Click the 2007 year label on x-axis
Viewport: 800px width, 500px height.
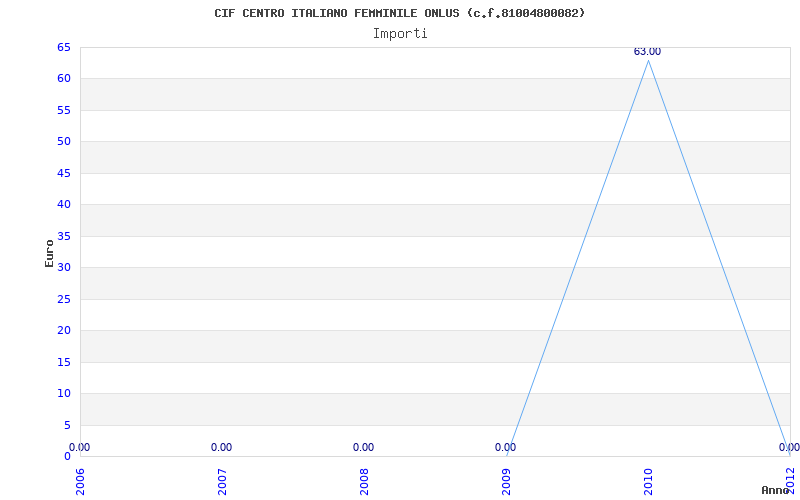(222, 482)
